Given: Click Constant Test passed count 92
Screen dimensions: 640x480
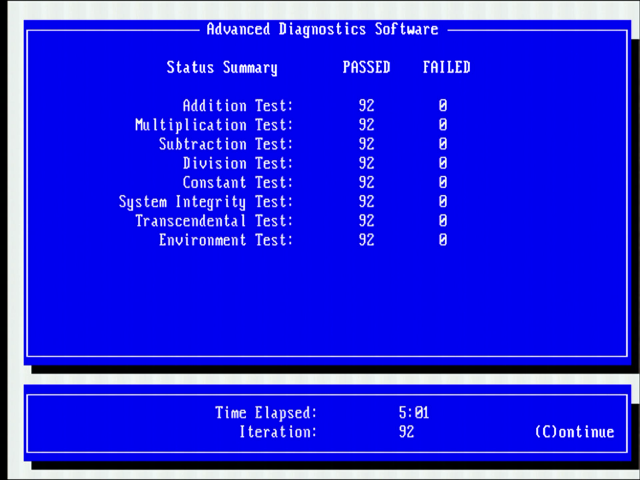Looking at the screenshot, I should point(367,182).
